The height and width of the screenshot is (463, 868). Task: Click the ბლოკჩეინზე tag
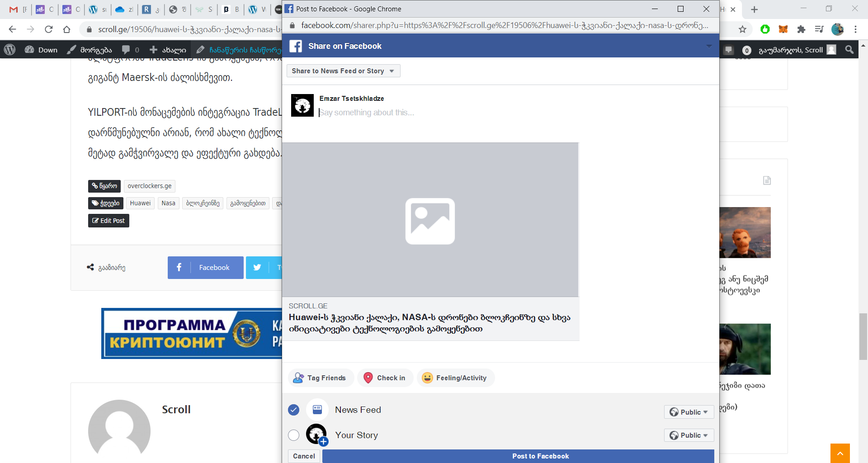(203, 203)
